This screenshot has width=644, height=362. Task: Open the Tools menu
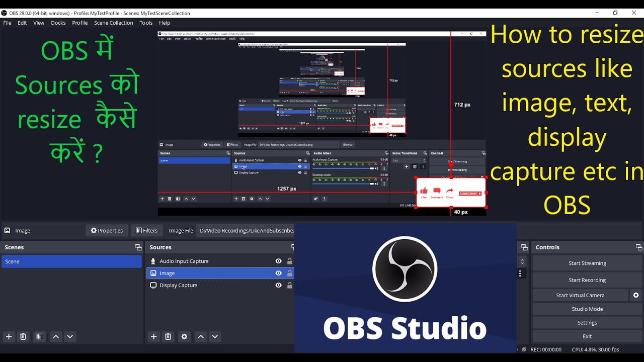coord(146,23)
